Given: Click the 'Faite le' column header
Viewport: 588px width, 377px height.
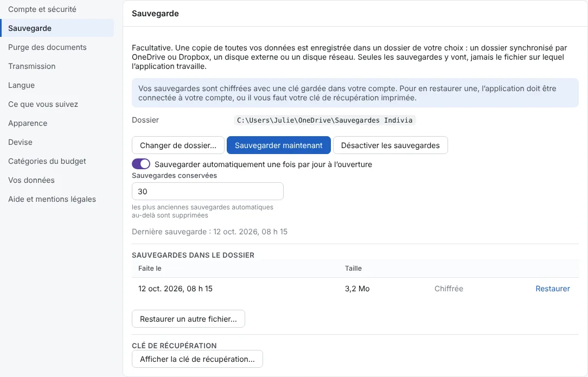Looking at the screenshot, I should (x=150, y=269).
